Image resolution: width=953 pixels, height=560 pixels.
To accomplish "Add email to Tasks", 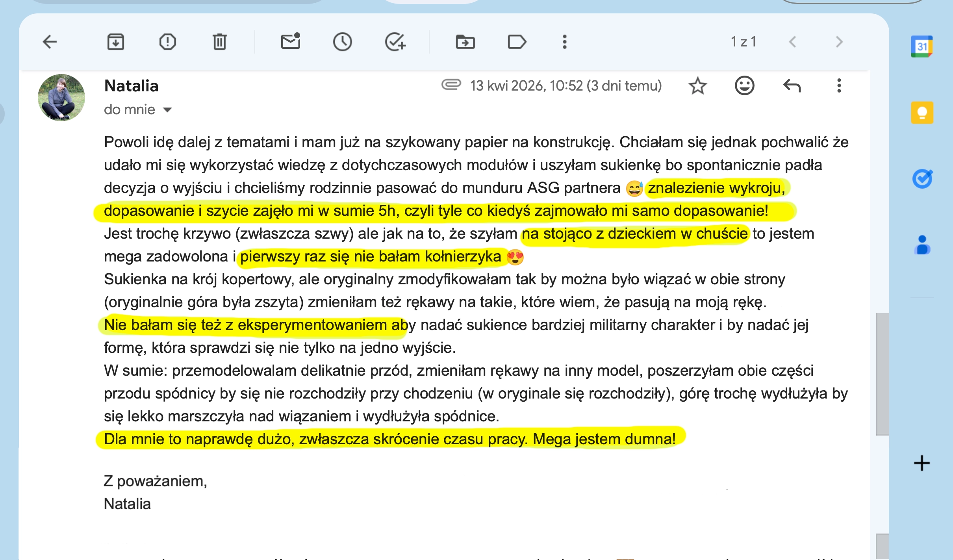I will tap(395, 42).
